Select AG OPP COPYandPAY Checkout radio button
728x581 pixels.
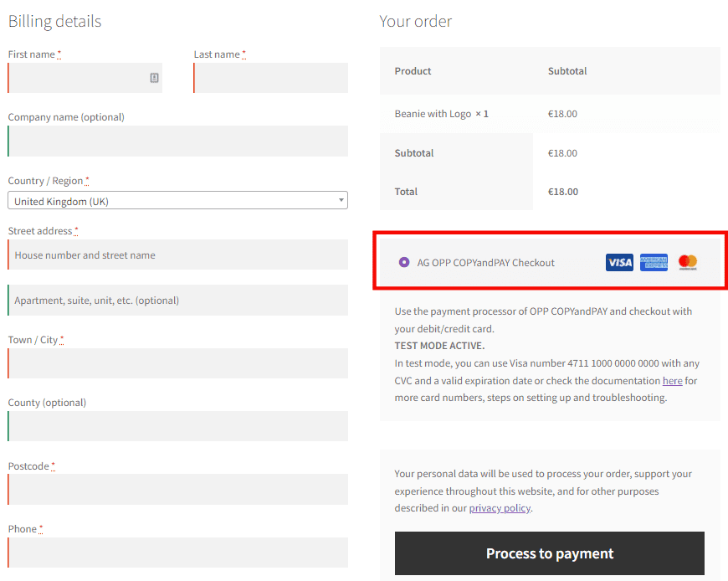tap(404, 262)
